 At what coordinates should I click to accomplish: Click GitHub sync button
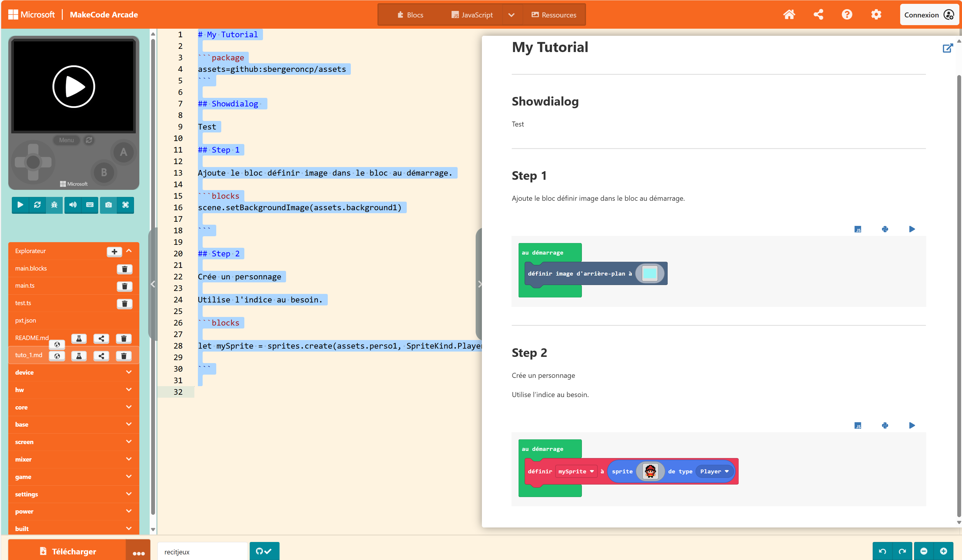[264, 551]
